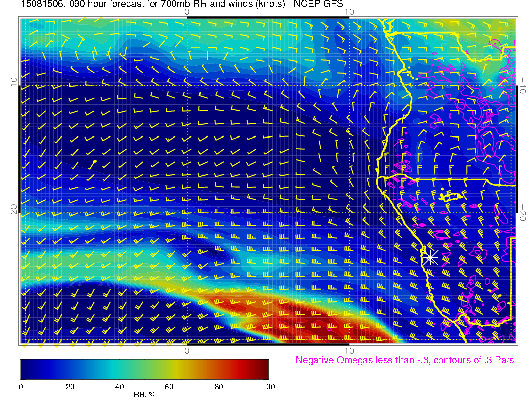Click the colorbar tick label 80
This screenshot has width=532, height=411.
click(219, 387)
